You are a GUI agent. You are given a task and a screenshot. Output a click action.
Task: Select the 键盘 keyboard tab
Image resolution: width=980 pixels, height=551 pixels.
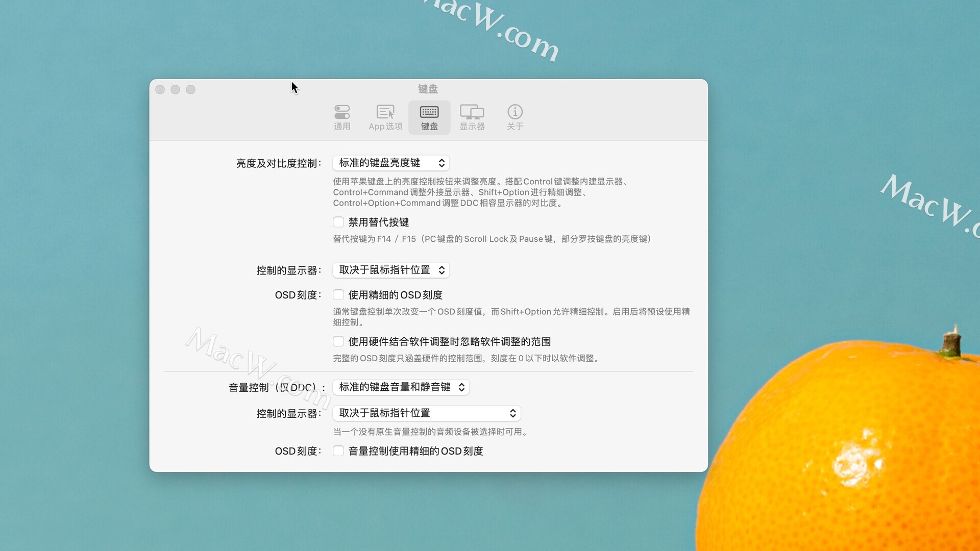tap(429, 117)
